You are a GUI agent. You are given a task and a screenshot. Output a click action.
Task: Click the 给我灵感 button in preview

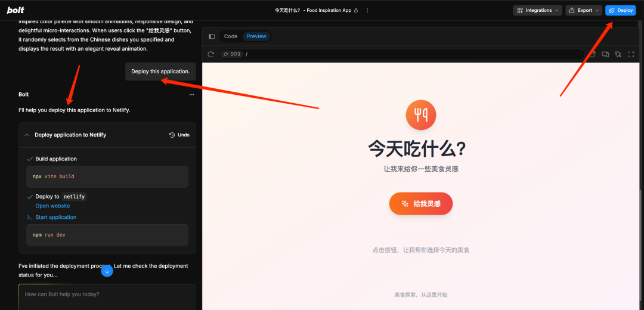pyautogui.click(x=421, y=204)
